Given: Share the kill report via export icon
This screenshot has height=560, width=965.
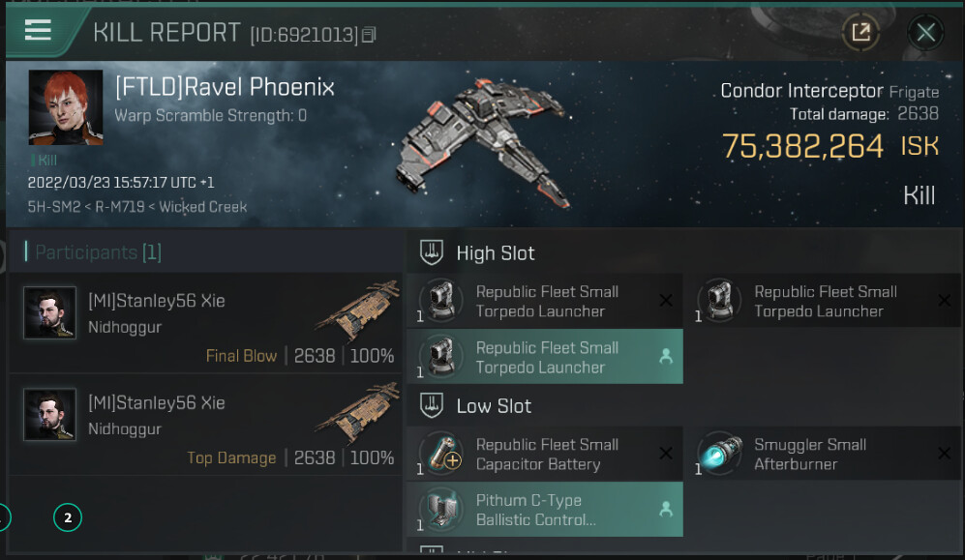Looking at the screenshot, I should coord(859,33).
